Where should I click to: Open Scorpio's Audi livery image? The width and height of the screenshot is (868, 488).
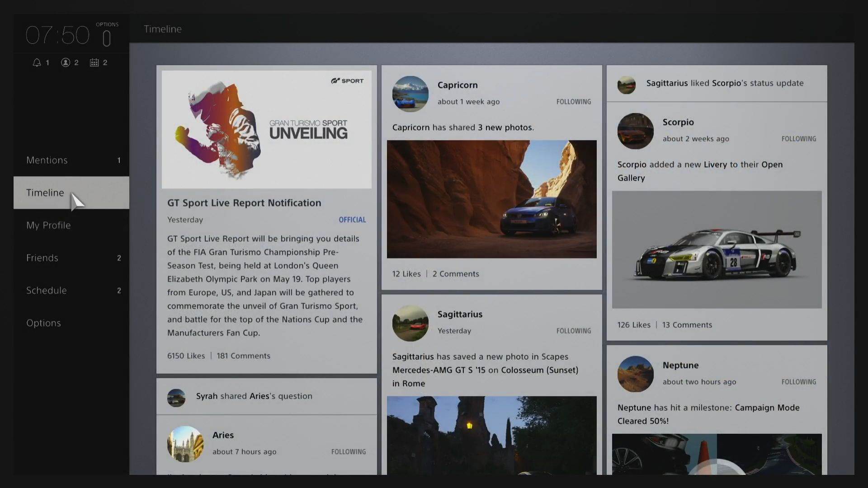[717, 250]
